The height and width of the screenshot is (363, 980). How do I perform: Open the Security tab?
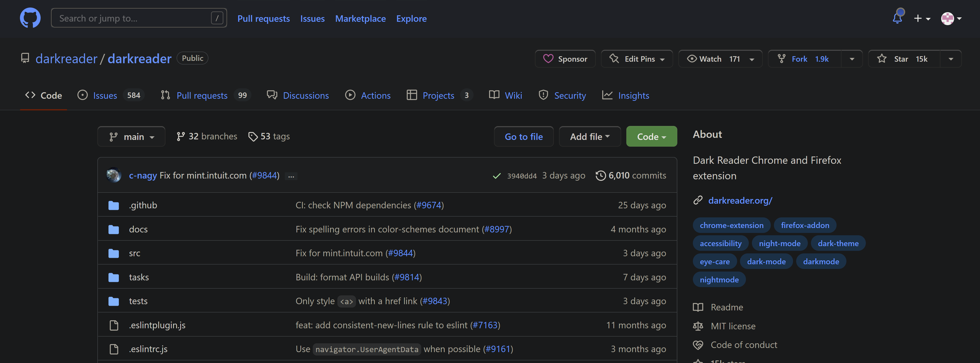pos(562,95)
